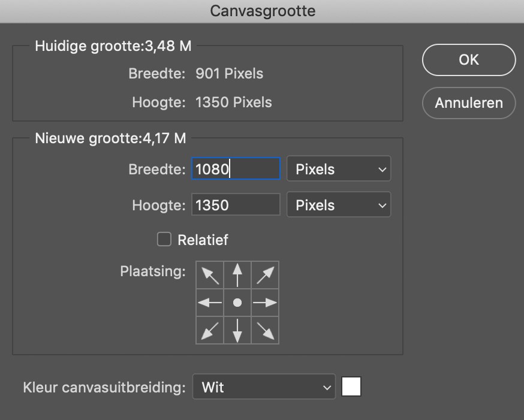Open the Pixels unit dropdown for Hoogte
The width and height of the screenshot is (524, 420).
[339, 204]
